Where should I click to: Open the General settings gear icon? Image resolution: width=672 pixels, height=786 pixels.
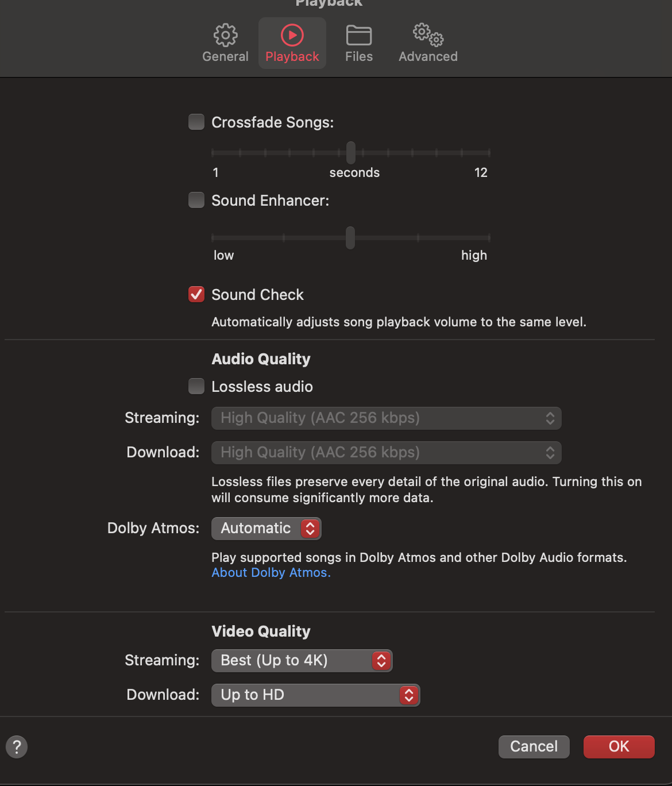pos(225,36)
